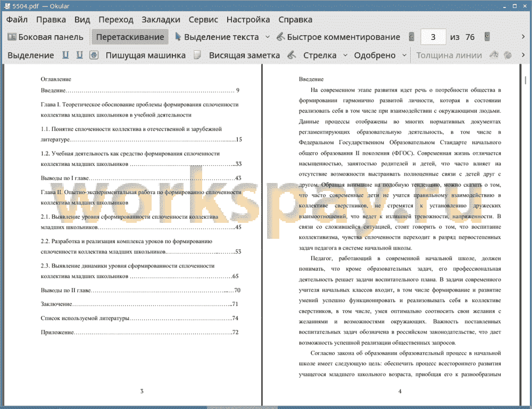Screen dimensions: 532x409
Task: Open the Закладки menu
Action: point(161,20)
